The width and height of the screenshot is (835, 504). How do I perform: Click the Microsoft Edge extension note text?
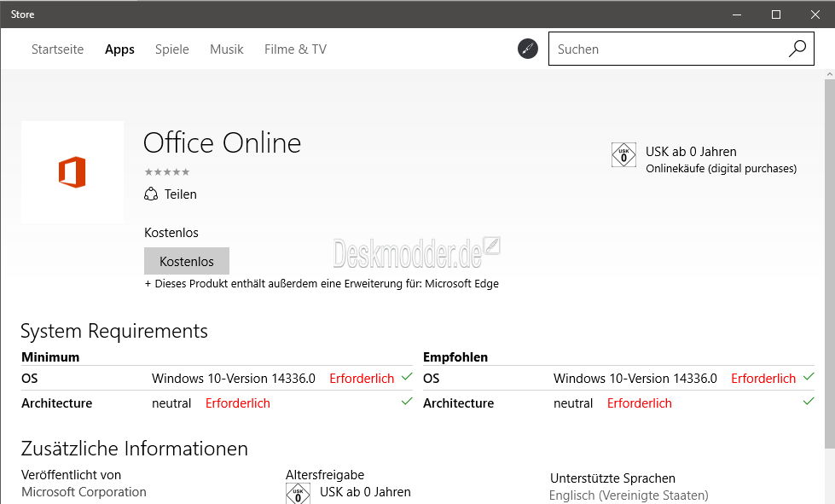322,284
